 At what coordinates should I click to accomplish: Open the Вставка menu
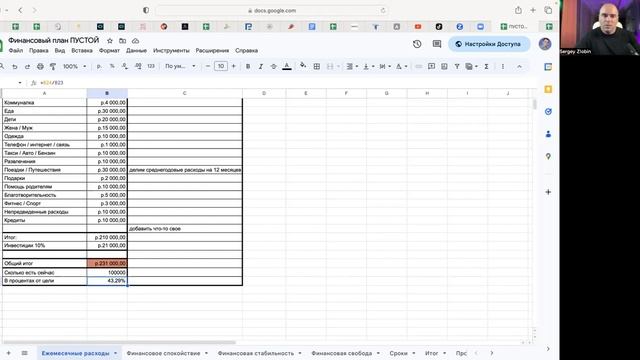pyautogui.click(x=82, y=51)
